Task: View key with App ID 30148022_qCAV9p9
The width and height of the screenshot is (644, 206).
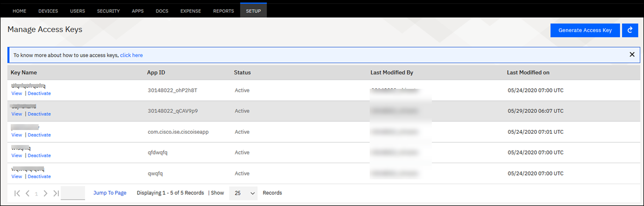Action: coord(17,114)
